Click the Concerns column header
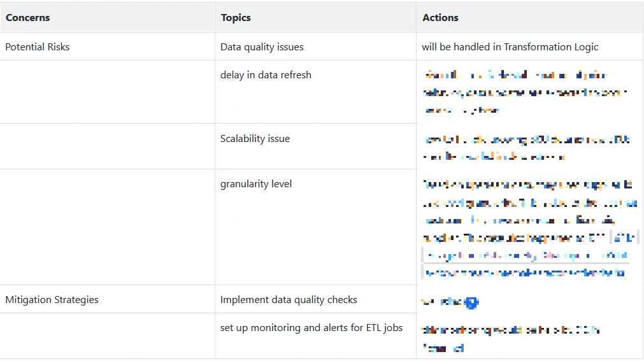644x361 pixels. pos(28,18)
